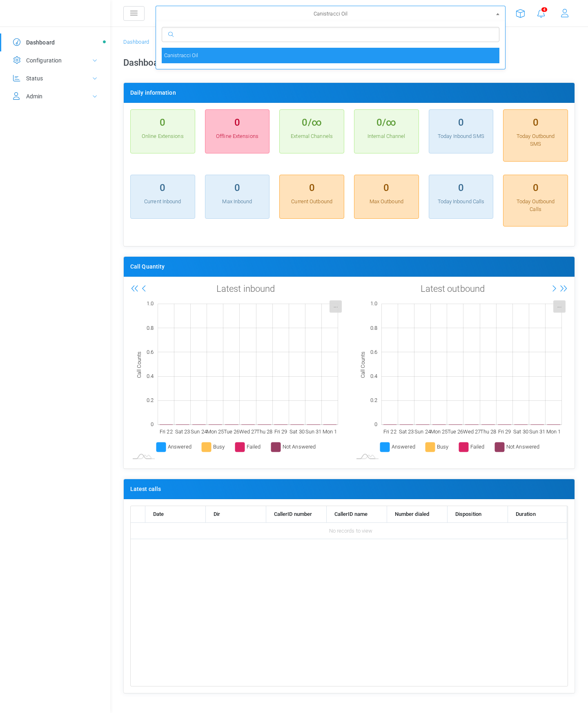Click Today Inbound Calls card
Viewport: 588px width, 713px height.
coord(461,197)
